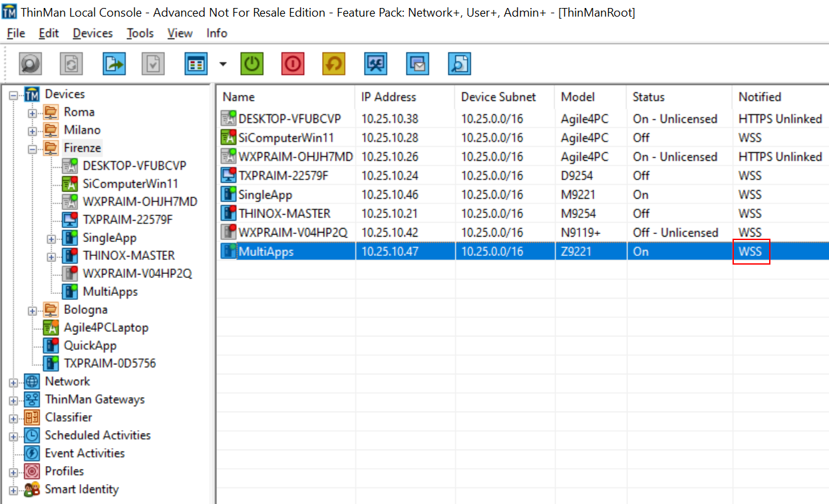Click the grey document checkmark toolbar icon
The height and width of the screenshot is (504, 829).
[153, 64]
